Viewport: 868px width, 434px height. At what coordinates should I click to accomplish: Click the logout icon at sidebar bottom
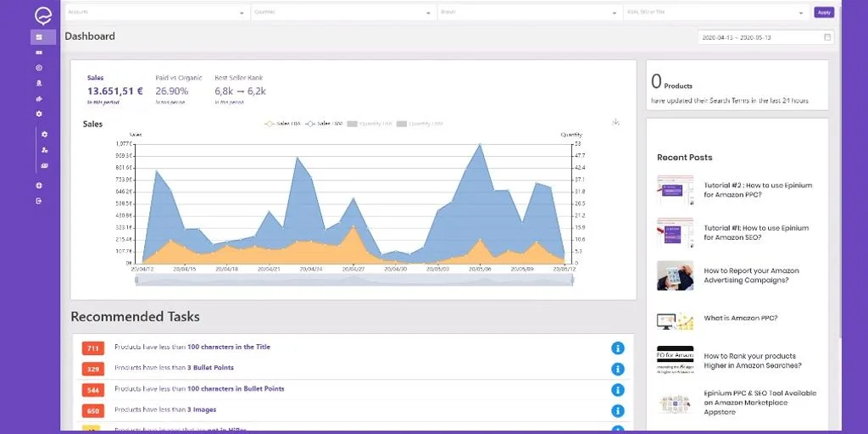click(39, 201)
